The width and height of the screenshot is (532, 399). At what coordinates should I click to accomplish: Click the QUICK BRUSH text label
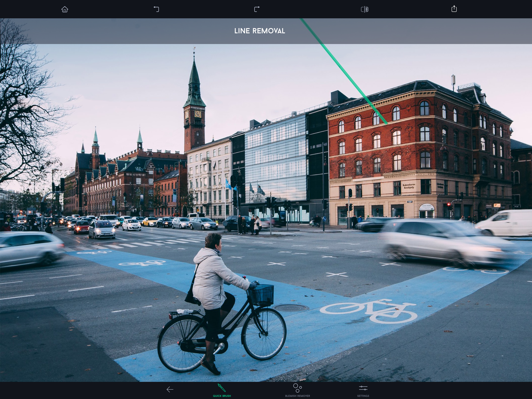click(222, 396)
